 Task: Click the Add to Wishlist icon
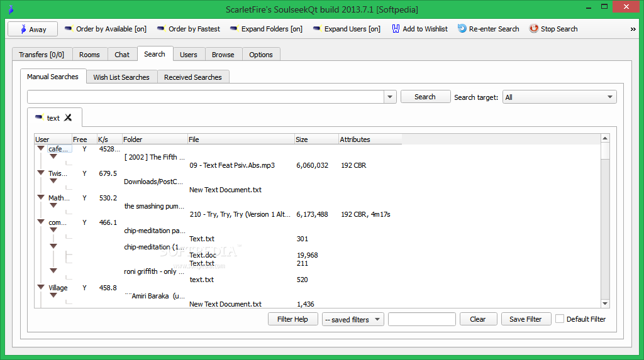(396, 29)
